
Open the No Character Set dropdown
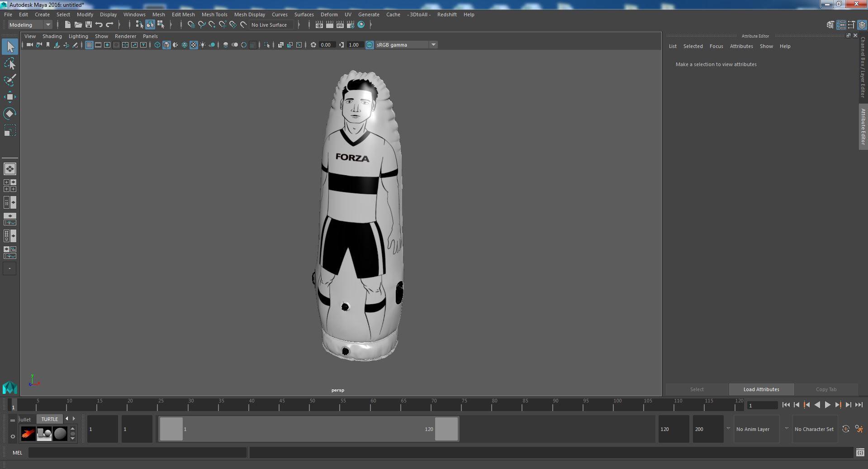click(814, 429)
